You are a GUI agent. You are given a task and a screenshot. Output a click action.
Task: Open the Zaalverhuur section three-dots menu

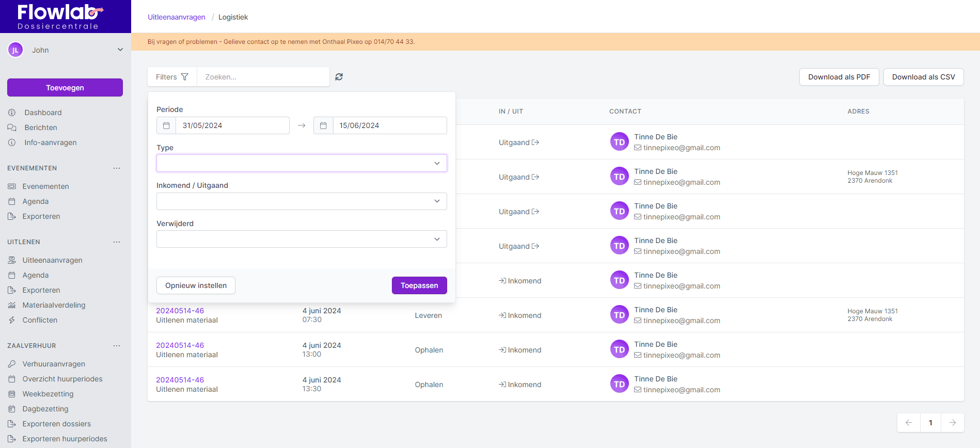[x=117, y=346]
